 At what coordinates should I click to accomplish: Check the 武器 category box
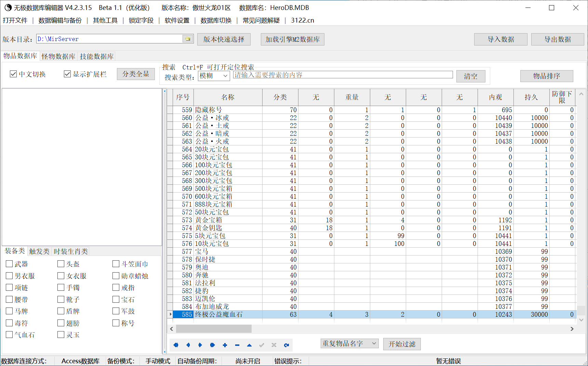point(9,264)
